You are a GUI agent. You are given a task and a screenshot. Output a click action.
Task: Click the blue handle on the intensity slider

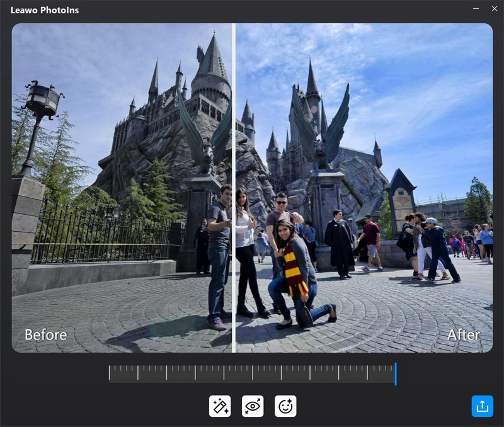click(395, 373)
